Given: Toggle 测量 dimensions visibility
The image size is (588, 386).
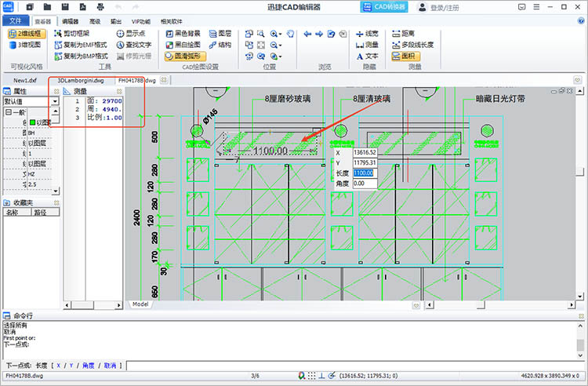Looking at the screenshot, I should pyautogui.click(x=367, y=45).
